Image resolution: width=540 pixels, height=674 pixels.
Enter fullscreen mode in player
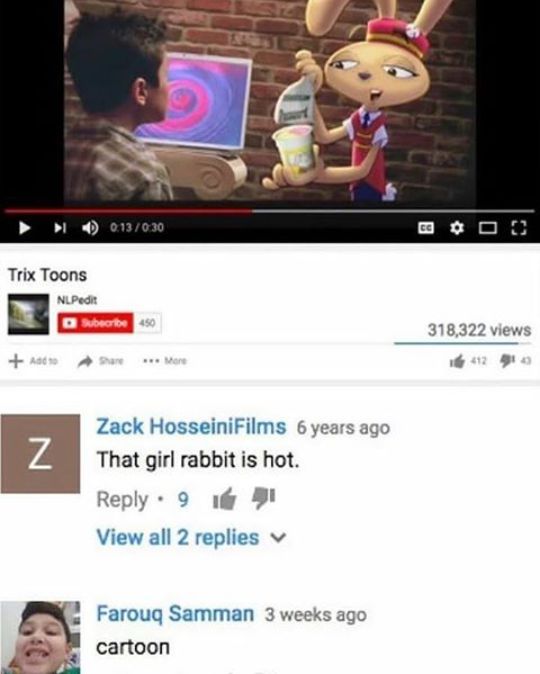pos(518,228)
